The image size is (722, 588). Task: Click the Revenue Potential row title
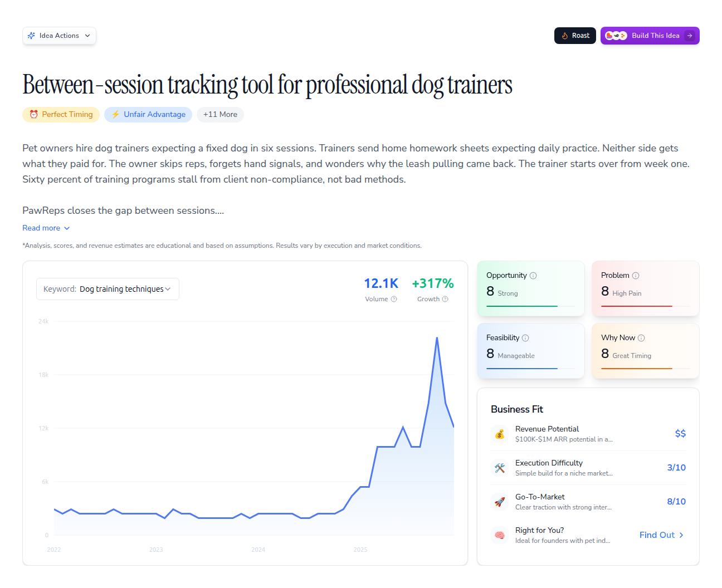coord(547,429)
